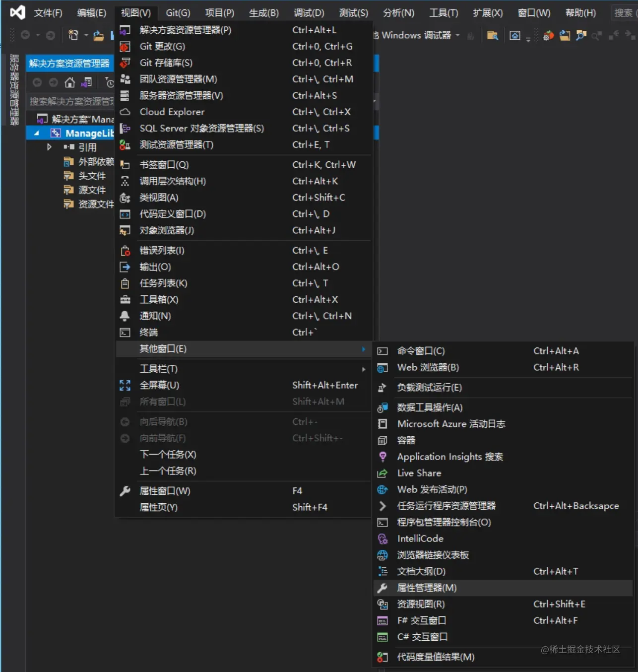Click the Visual Studio logo icon
The height and width of the screenshot is (672, 638).
(17, 12)
